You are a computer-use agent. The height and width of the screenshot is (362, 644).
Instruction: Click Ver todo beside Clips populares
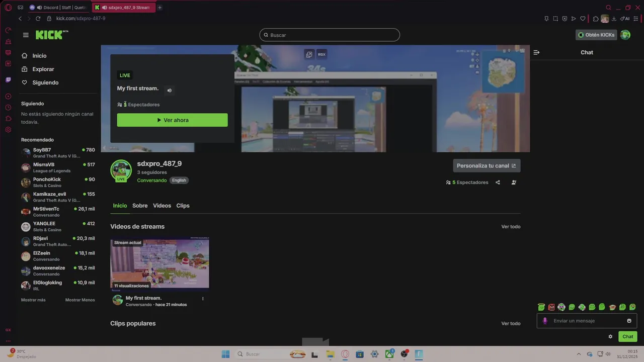coord(511,324)
